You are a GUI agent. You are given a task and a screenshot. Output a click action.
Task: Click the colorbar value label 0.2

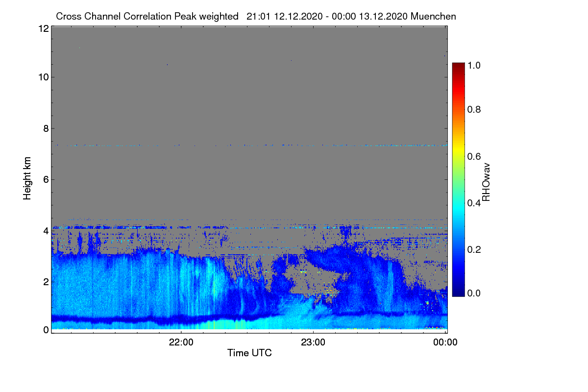(474, 249)
